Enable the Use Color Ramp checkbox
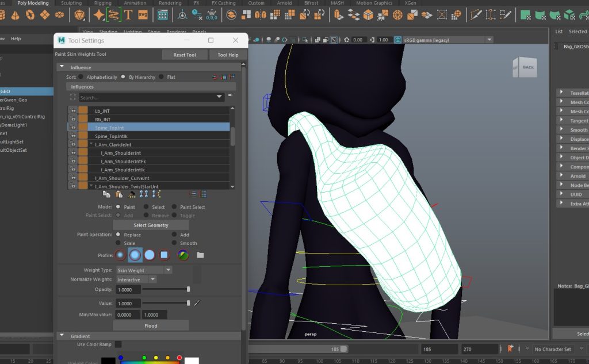The width and height of the screenshot is (589, 364). point(118,344)
